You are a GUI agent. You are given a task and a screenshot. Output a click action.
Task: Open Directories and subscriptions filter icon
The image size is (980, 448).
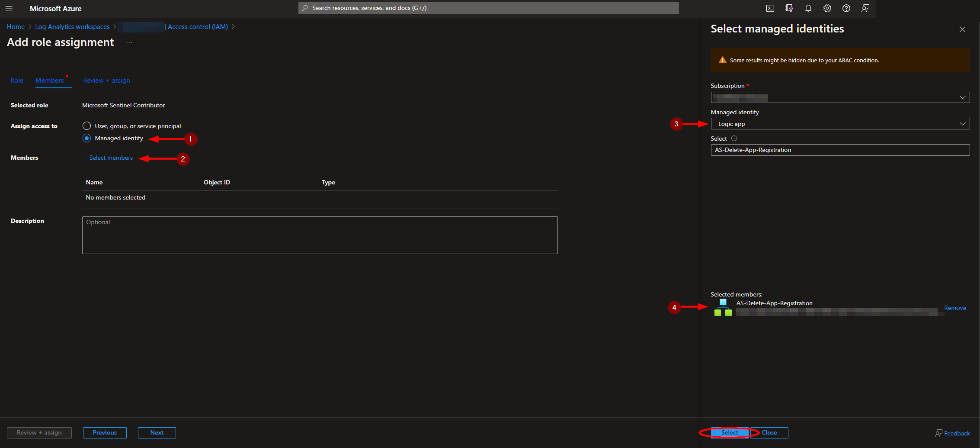789,8
